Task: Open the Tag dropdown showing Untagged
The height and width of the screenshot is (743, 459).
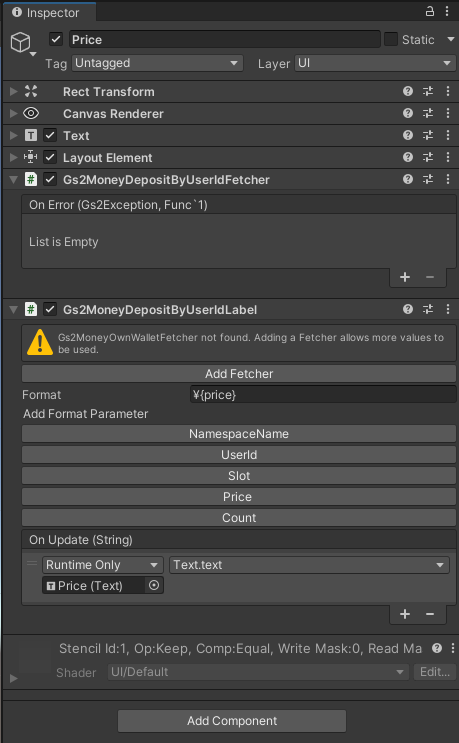Action: [x=157, y=63]
